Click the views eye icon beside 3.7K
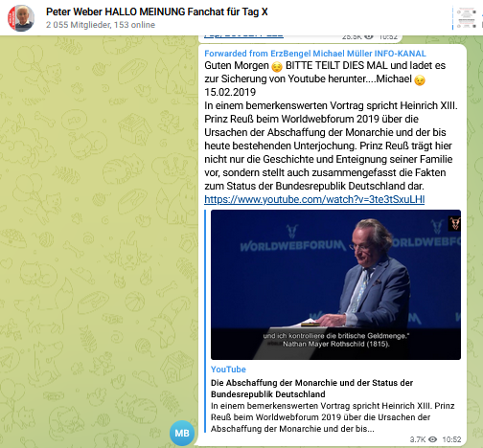The image size is (483, 448). (432, 439)
